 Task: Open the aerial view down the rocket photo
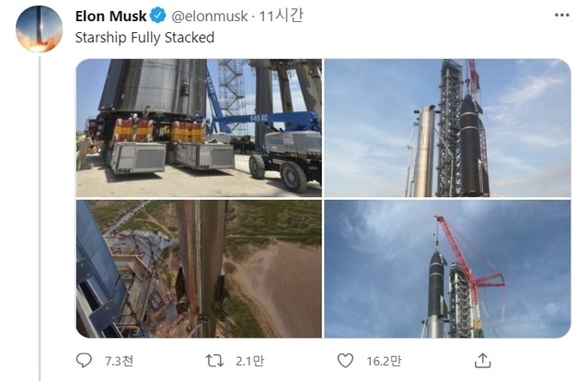pos(199,269)
